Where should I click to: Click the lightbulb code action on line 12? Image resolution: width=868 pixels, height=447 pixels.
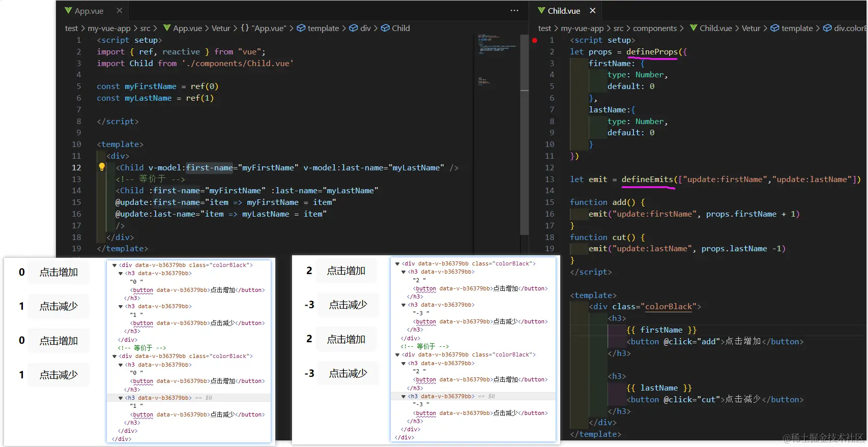102,167
